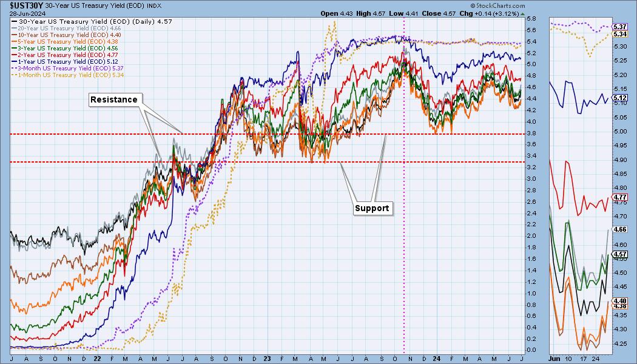The height and width of the screenshot is (364, 637).
Task: Click the year label 22 on main x-axis
Action: [x=98, y=359]
